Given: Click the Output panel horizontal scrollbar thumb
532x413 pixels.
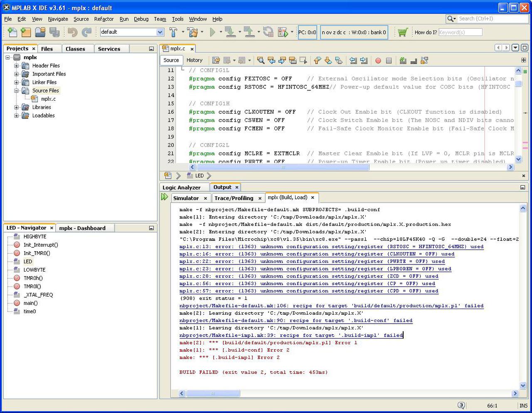Looking at the screenshot, I should tap(213, 393).
